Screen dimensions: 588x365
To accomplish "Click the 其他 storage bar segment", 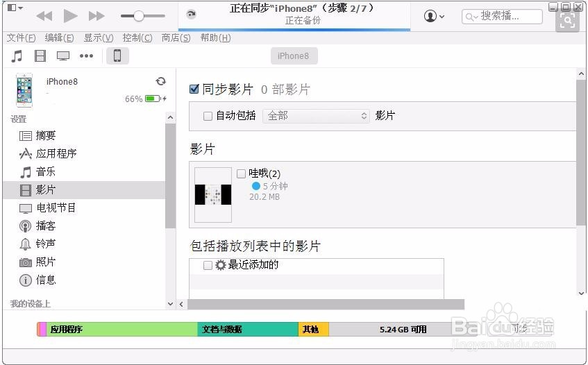I will click(314, 329).
